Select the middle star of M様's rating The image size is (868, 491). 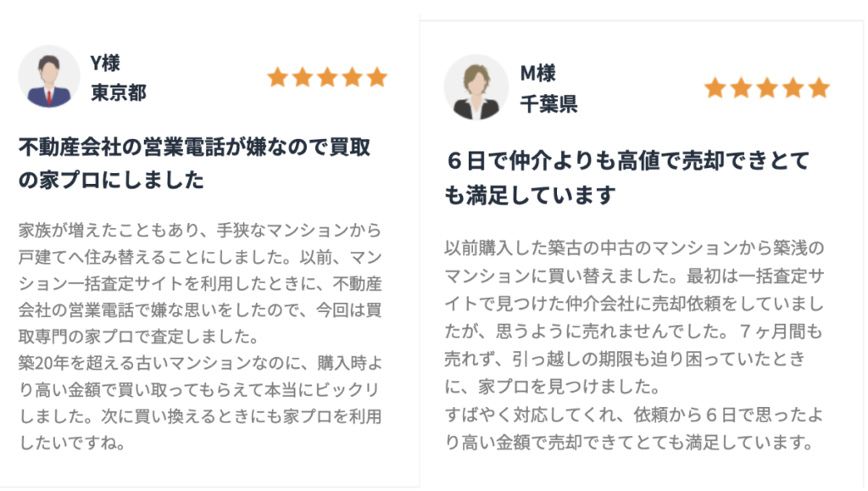pyautogui.click(x=766, y=88)
